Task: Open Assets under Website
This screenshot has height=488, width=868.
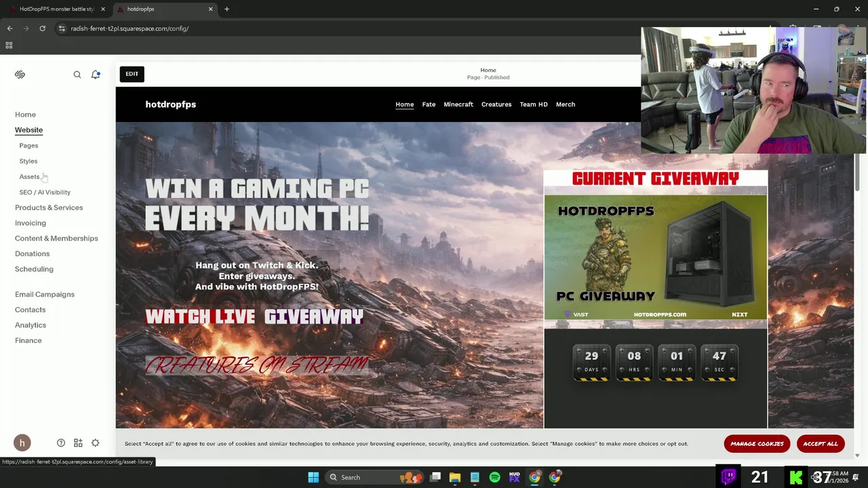Action: (29, 177)
